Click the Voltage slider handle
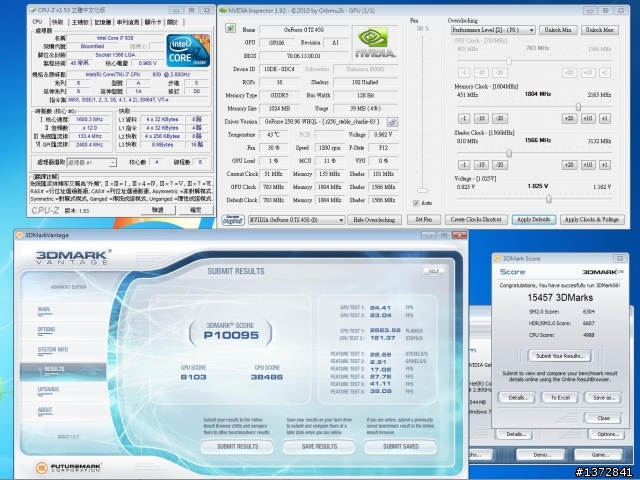The width and height of the screenshot is (640, 480). [x=549, y=199]
